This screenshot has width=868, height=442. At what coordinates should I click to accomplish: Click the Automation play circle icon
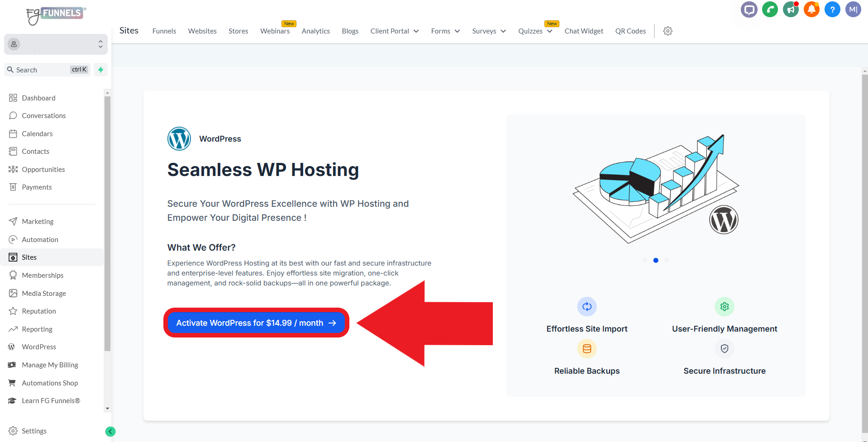tap(13, 239)
